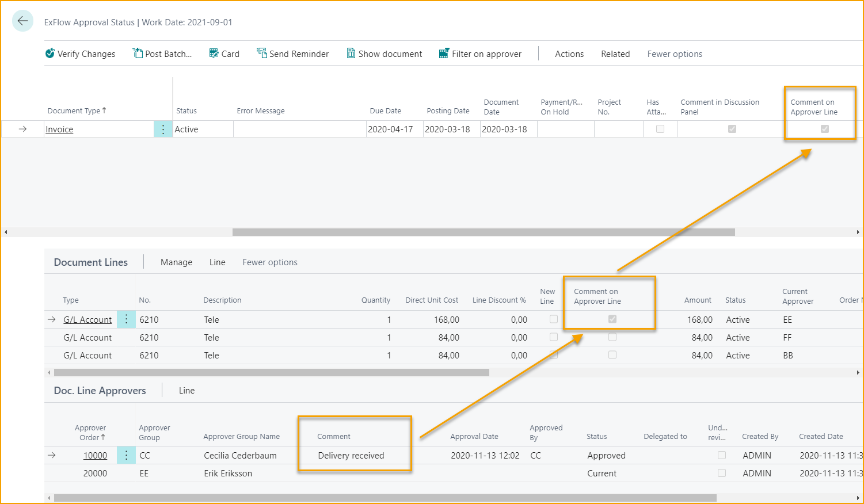Image resolution: width=864 pixels, height=504 pixels.
Task: Toggle the Has Attachment checkbox on the Invoice row
Action: coord(660,129)
